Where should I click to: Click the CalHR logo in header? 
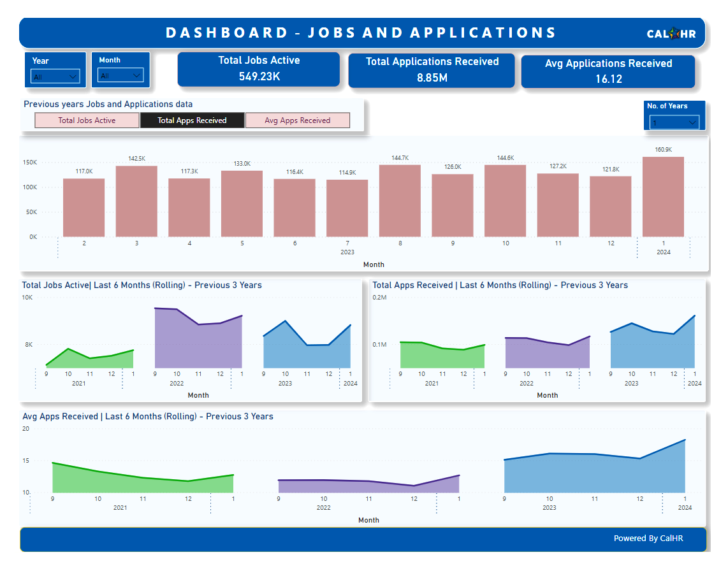(671, 34)
